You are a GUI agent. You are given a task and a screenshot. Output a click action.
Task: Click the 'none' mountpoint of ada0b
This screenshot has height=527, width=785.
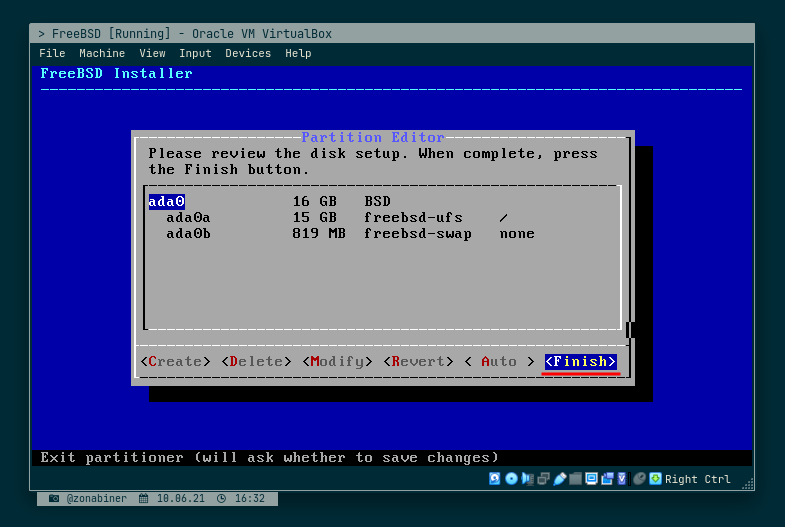(517, 234)
